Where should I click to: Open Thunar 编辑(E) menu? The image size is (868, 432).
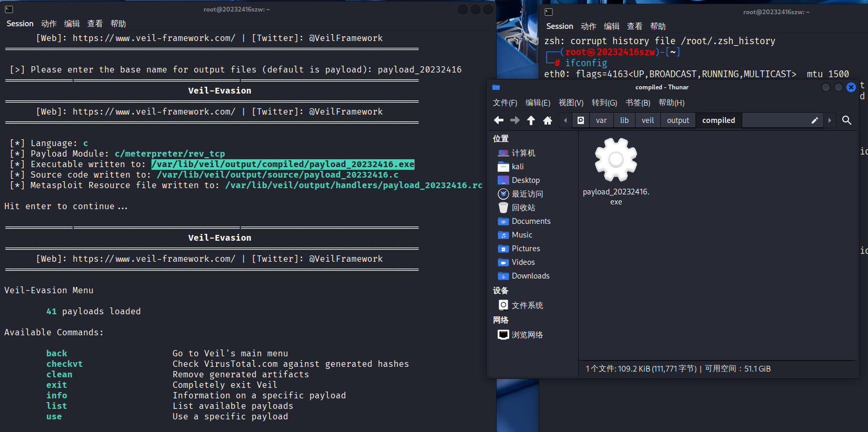[x=538, y=102]
